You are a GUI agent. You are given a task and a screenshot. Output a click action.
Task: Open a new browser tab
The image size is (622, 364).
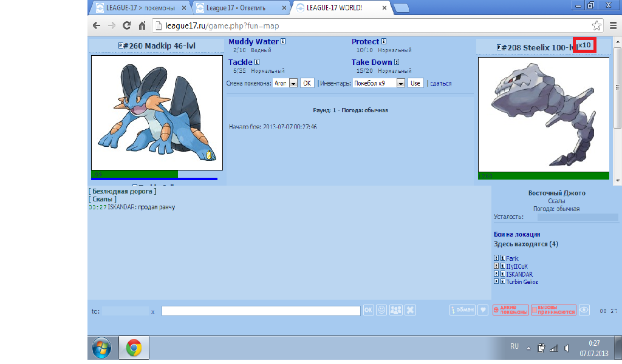pos(402,8)
